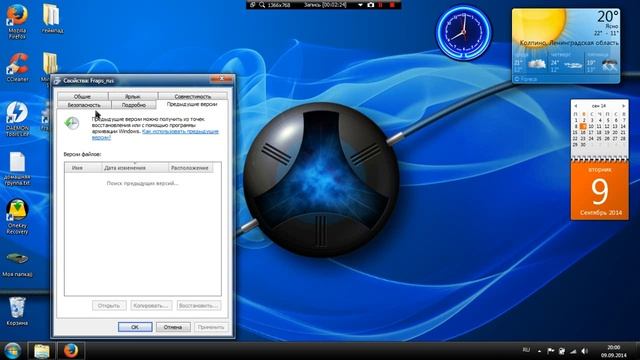Sort by Дата изменения column header
This screenshot has width=640, height=360.
coord(135,168)
